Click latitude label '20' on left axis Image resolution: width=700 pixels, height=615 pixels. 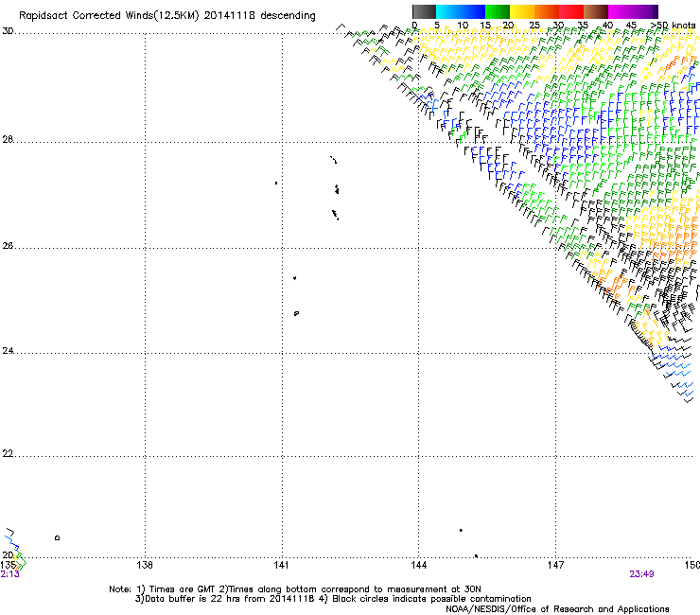coord(8,554)
